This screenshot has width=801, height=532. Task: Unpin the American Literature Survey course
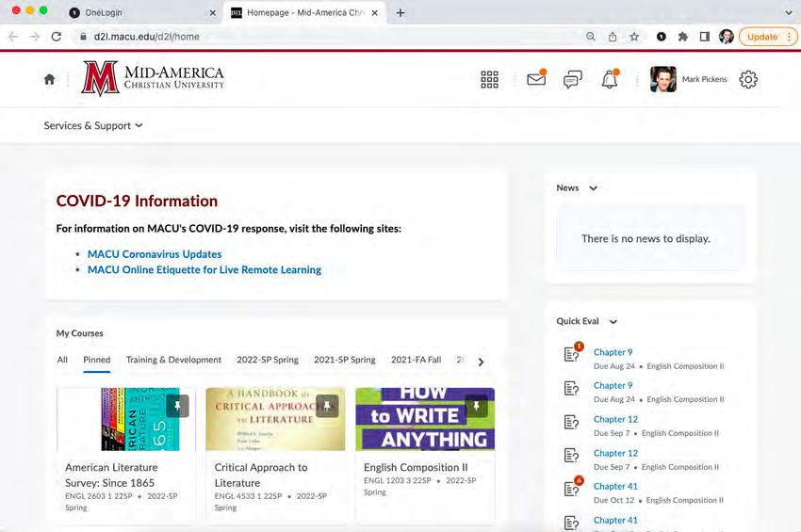pos(177,406)
